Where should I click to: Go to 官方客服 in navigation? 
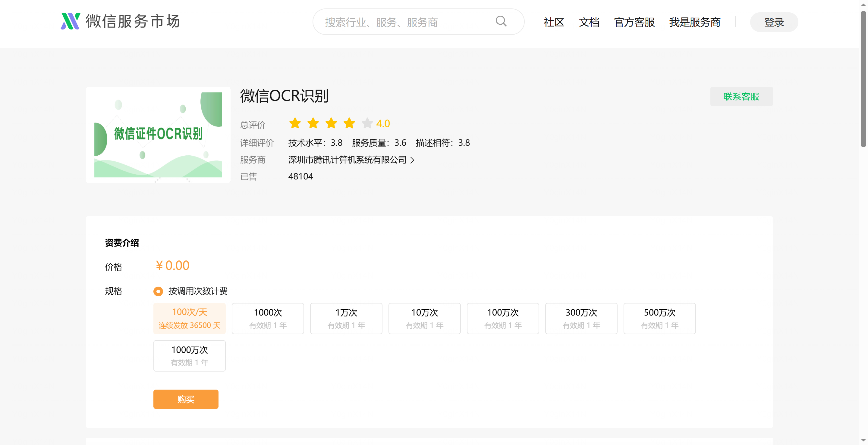point(634,22)
